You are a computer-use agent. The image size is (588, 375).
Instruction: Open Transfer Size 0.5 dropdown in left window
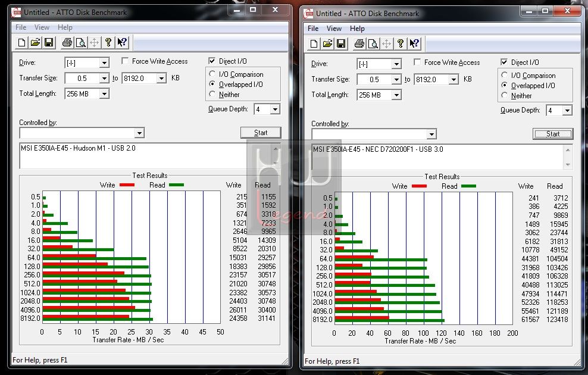105,78
